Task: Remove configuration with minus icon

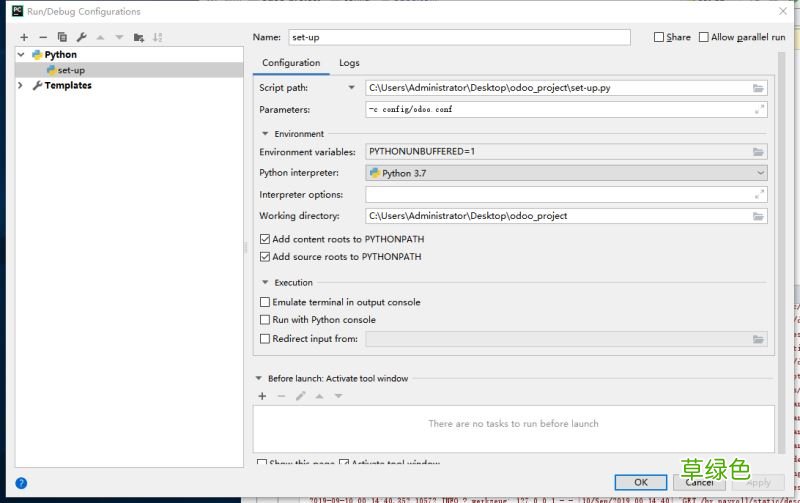Action: [x=43, y=37]
